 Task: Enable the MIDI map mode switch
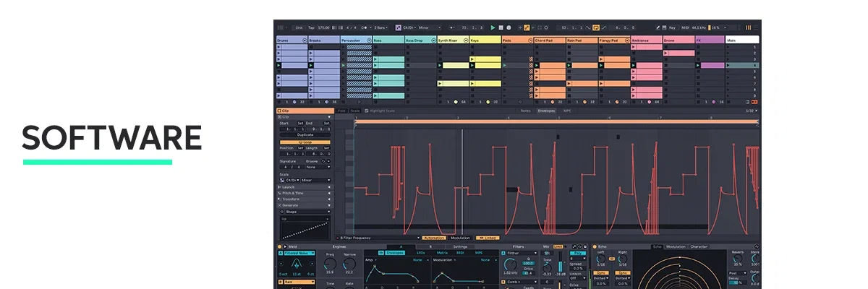coord(685,27)
